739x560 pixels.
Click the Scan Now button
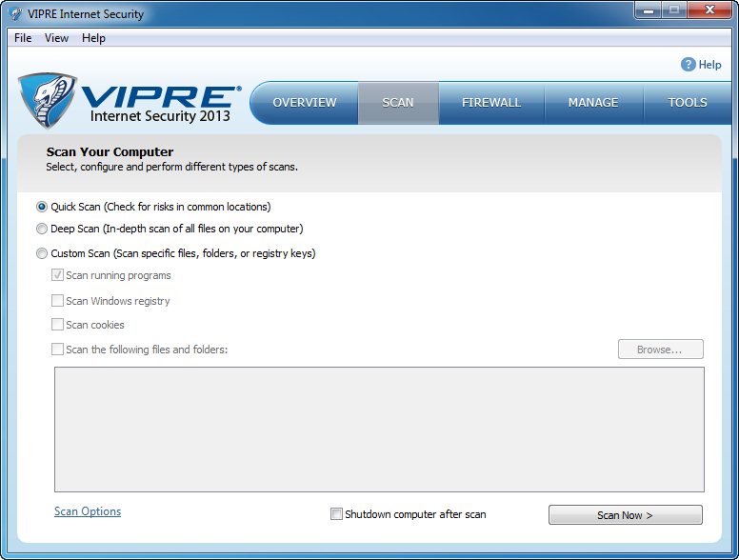[626, 514]
